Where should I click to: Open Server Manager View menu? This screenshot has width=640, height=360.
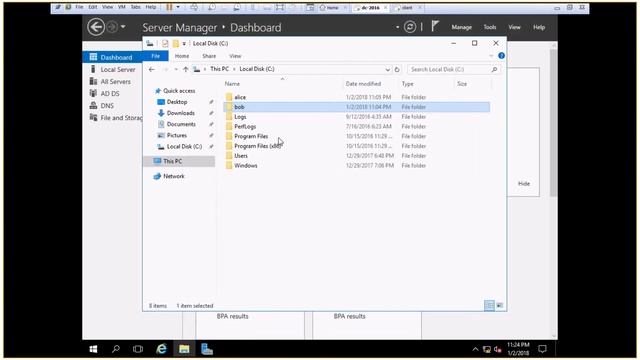(x=514, y=27)
